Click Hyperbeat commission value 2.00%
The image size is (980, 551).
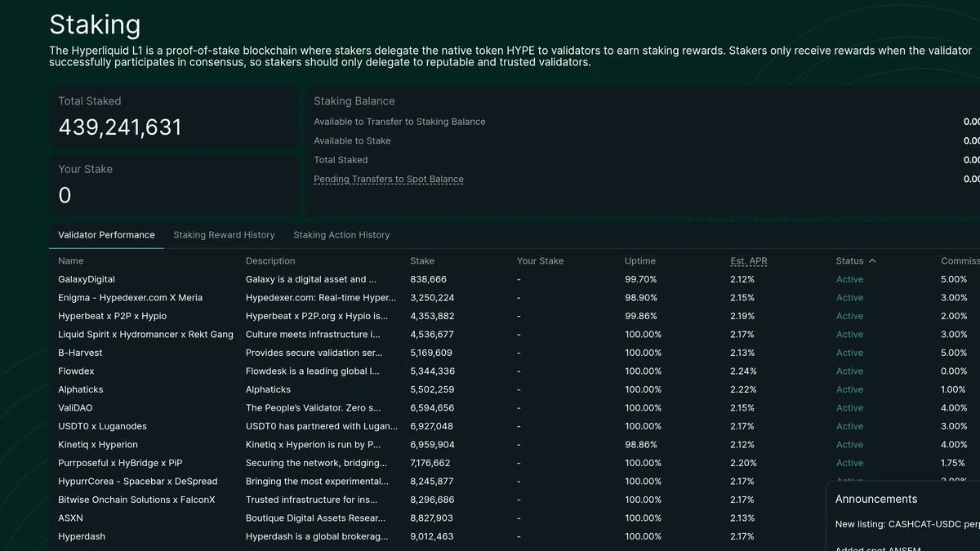click(954, 316)
